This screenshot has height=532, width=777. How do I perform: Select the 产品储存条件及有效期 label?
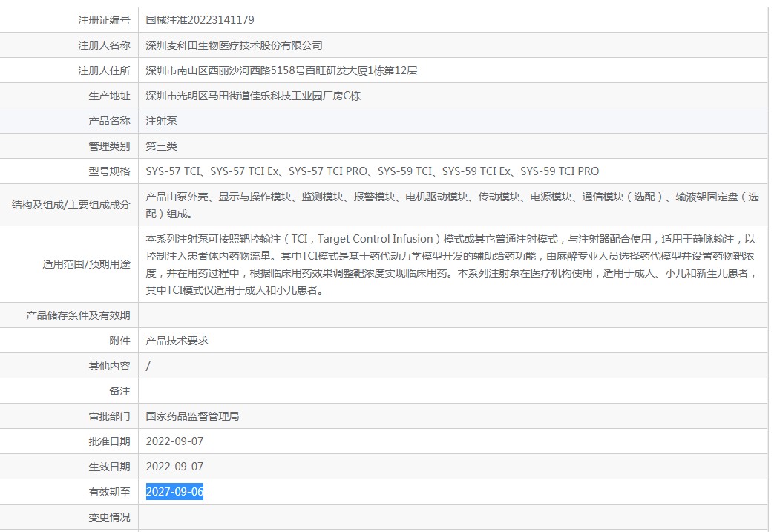pyautogui.click(x=79, y=315)
